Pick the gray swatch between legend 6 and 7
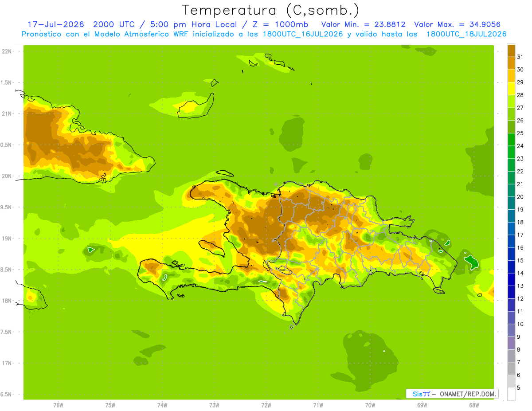The image size is (532, 411). [511, 369]
